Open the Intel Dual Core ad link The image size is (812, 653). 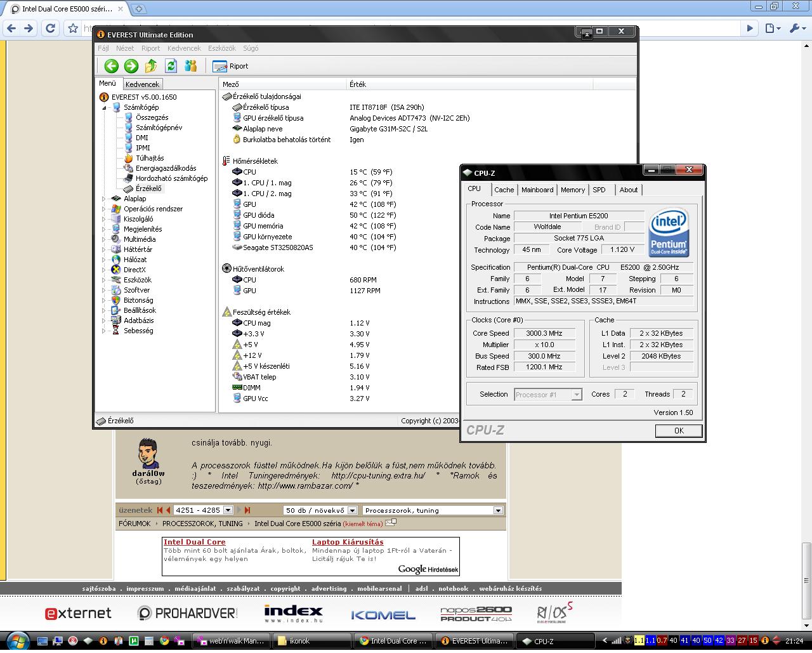(x=195, y=542)
